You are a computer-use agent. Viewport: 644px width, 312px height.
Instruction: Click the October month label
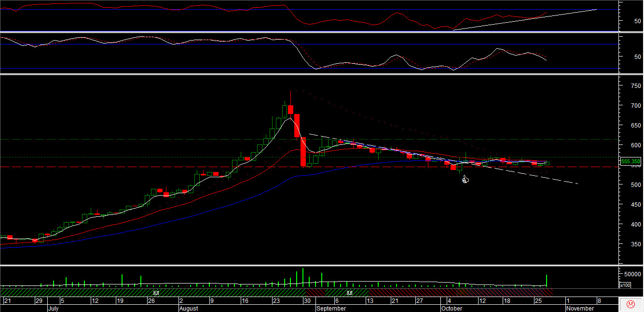coord(452,308)
